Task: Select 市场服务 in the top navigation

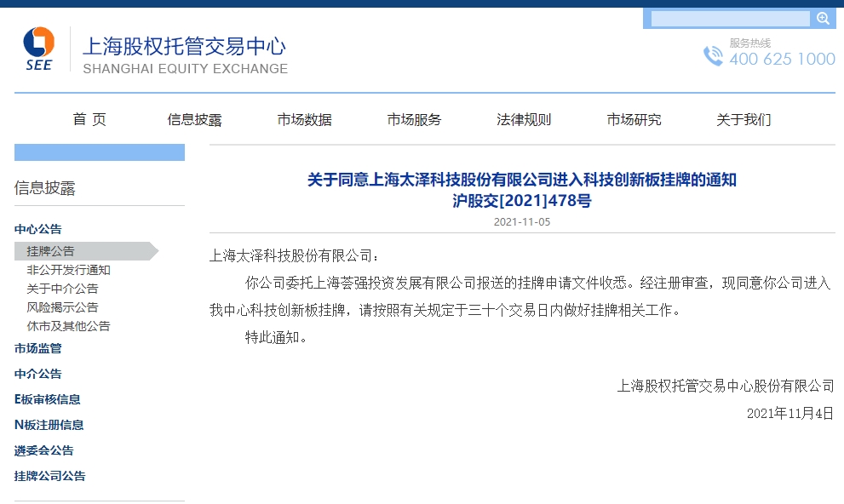Action: 414,120
